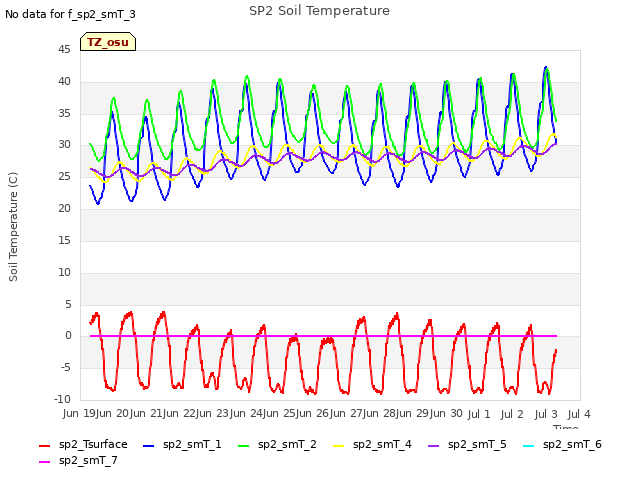Viewport: 640px width, 480px height.
Task: Select the sp2_smT_4 legend entry
Action: pos(372,444)
